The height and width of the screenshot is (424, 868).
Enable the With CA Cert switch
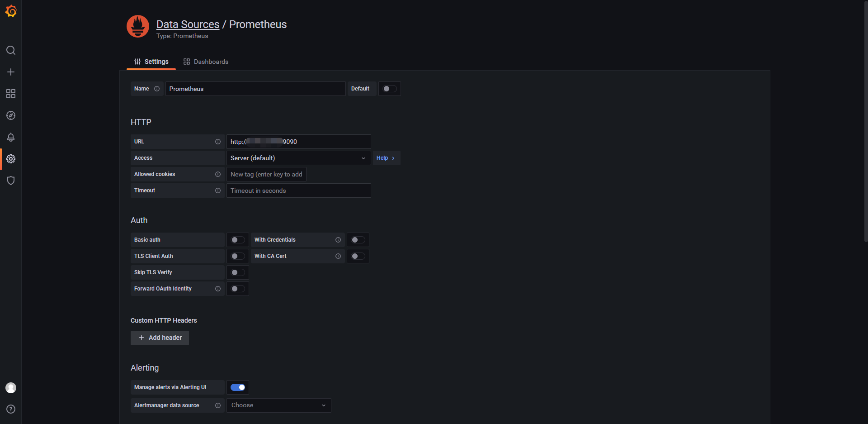358,256
